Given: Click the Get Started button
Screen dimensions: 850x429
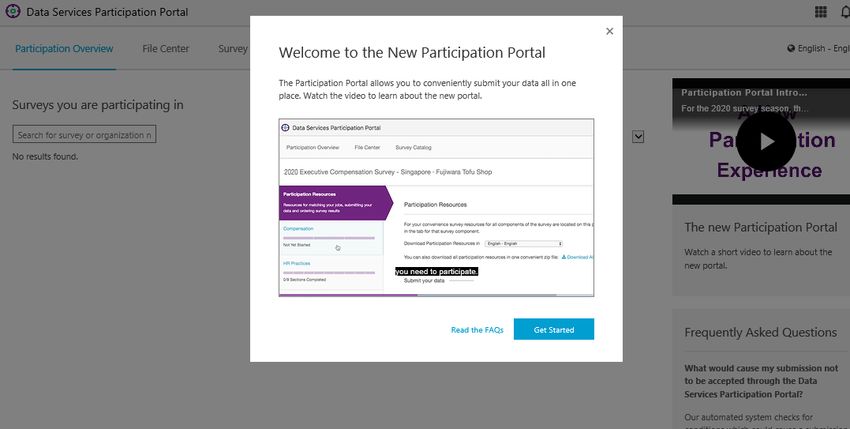Looking at the screenshot, I should (553, 329).
